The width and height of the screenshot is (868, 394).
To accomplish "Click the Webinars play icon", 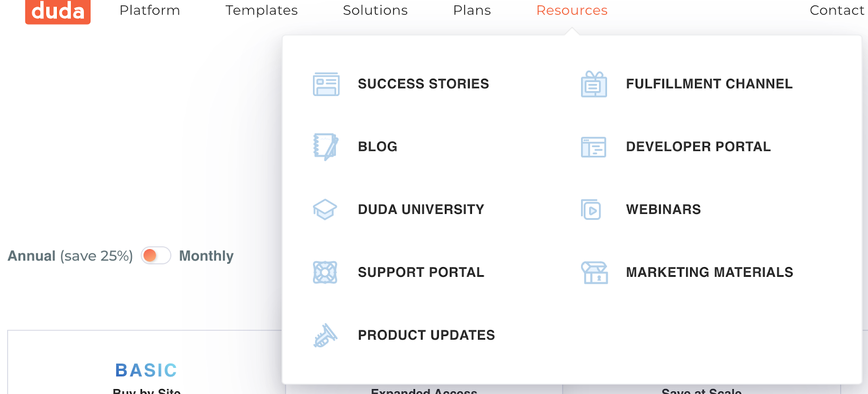I will (x=591, y=209).
